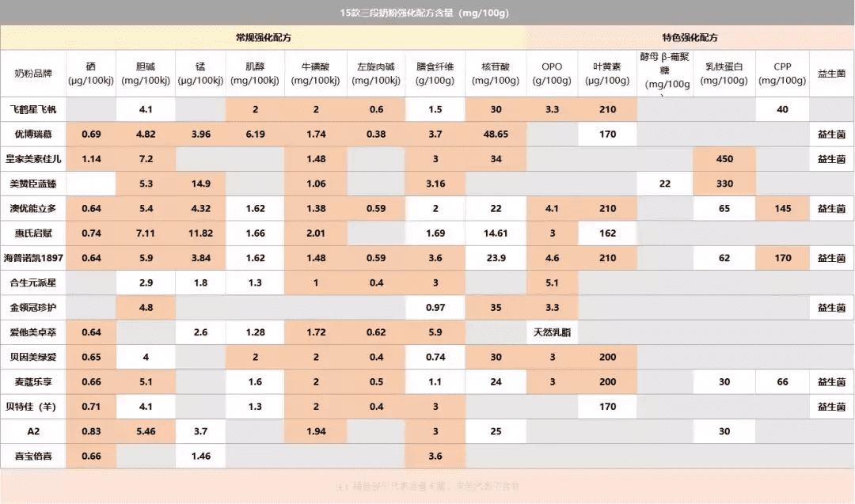Click the 40 CPP value for 飞鹤星飞帆
The image size is (855, 504).
click(782, 109)
